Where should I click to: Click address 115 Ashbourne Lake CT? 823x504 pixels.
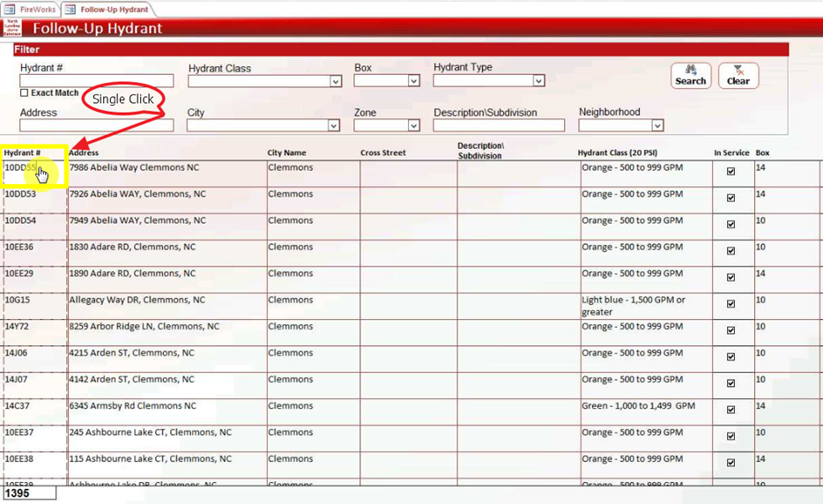coord(150,459)
